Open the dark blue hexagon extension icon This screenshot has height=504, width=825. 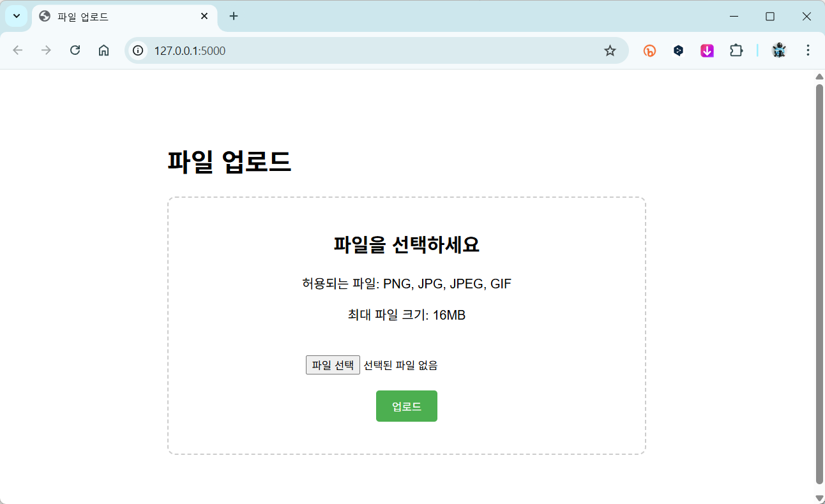[x=678, y=50]
